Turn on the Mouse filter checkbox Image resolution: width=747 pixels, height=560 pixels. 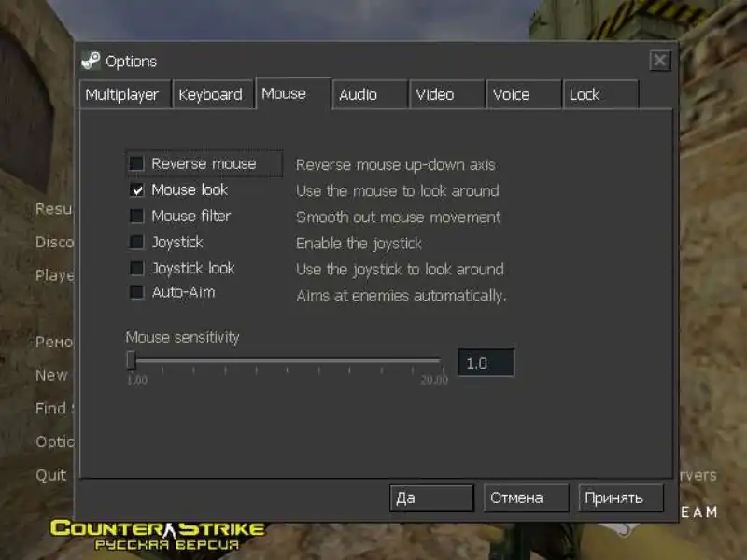pos(136,216)
